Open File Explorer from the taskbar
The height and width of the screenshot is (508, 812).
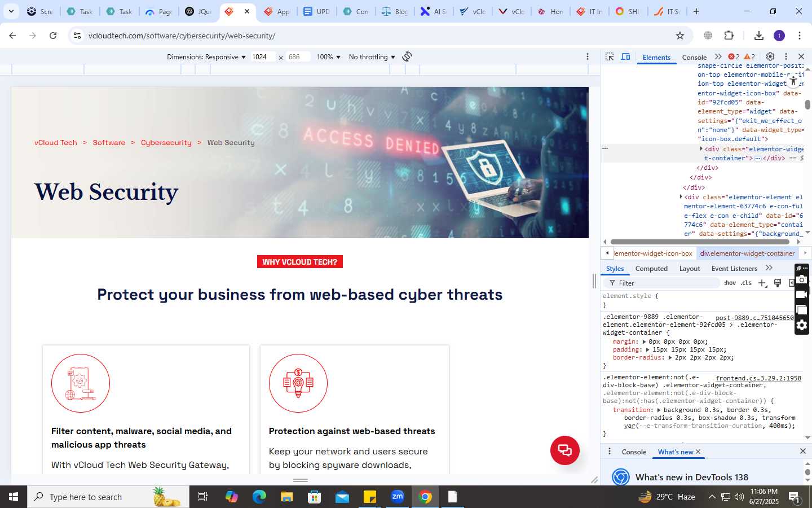coord(287,497)
